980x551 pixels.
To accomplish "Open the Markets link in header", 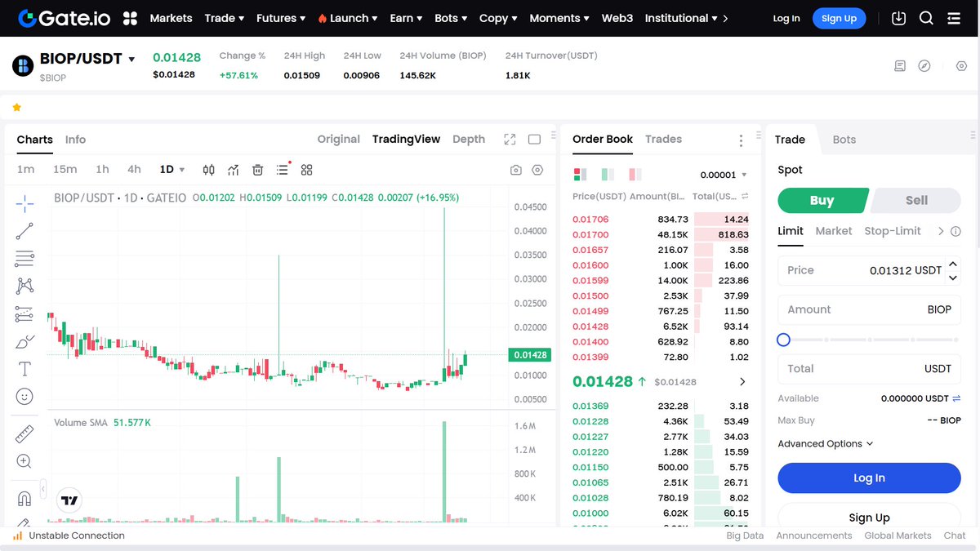I will click(x=171, y=18).
